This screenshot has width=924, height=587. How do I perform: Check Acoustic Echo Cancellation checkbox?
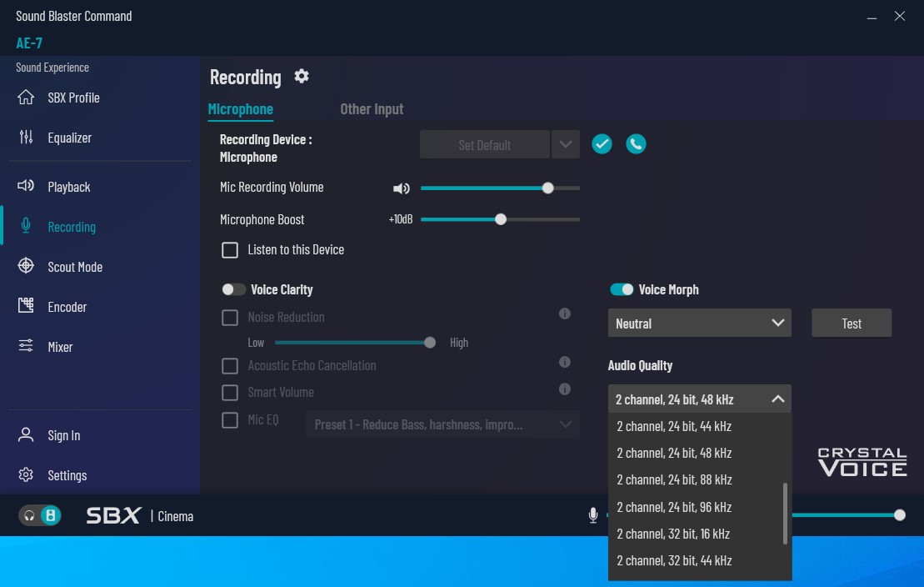coord(230,366)
